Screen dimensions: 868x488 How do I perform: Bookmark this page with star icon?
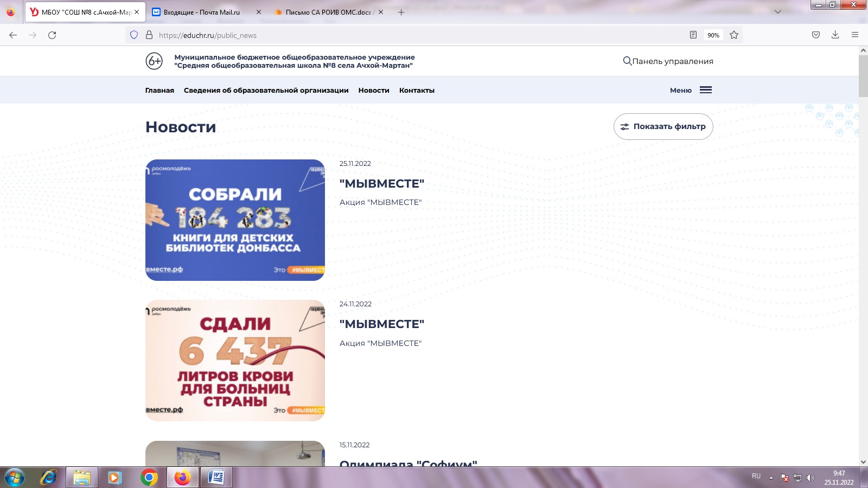pos(734,35)
